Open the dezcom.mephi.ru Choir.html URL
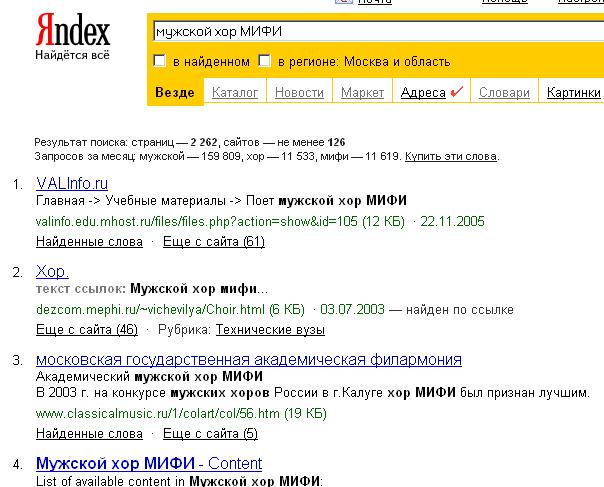The height and width of the screenshot is (487, 604). click(150, 309)
